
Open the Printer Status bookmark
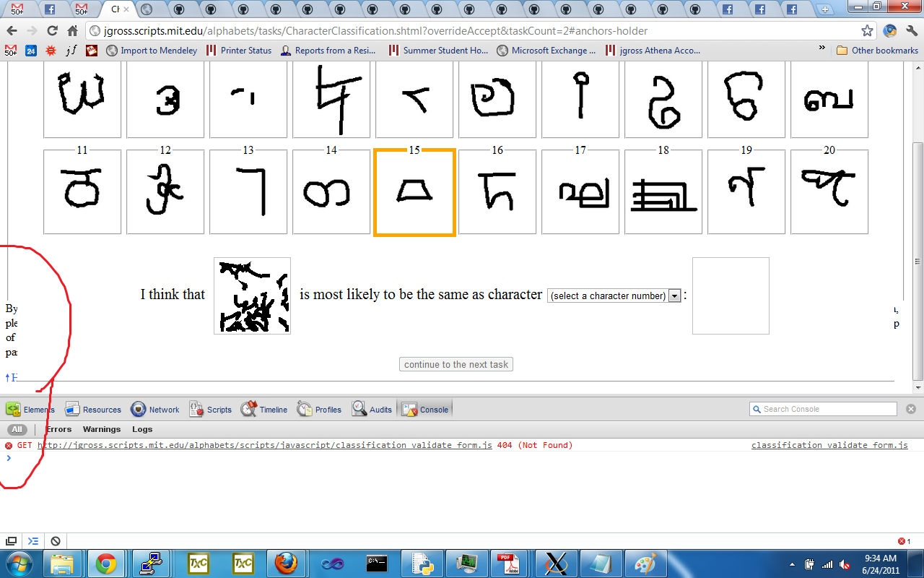(x=239, y=51)
